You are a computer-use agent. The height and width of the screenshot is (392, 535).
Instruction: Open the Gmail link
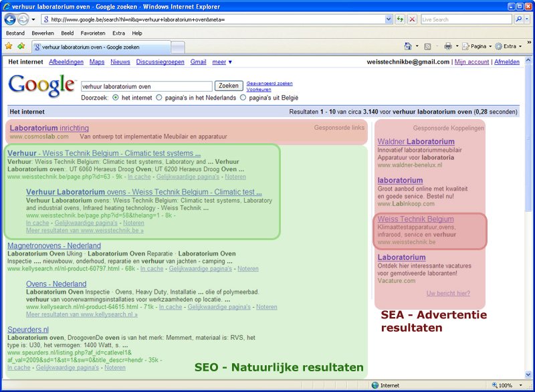[x=198, y=62]
